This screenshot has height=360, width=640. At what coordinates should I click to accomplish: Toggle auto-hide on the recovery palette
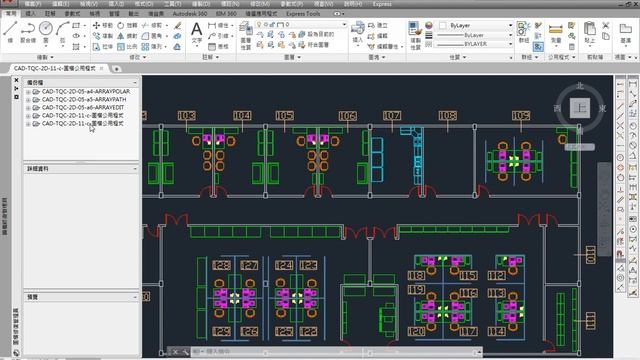16,89
